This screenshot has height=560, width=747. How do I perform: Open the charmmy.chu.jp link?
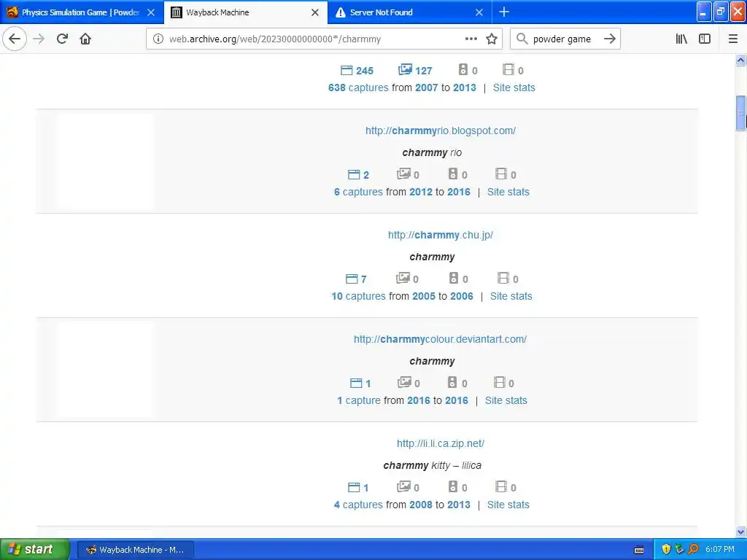(x=441, y=235)
